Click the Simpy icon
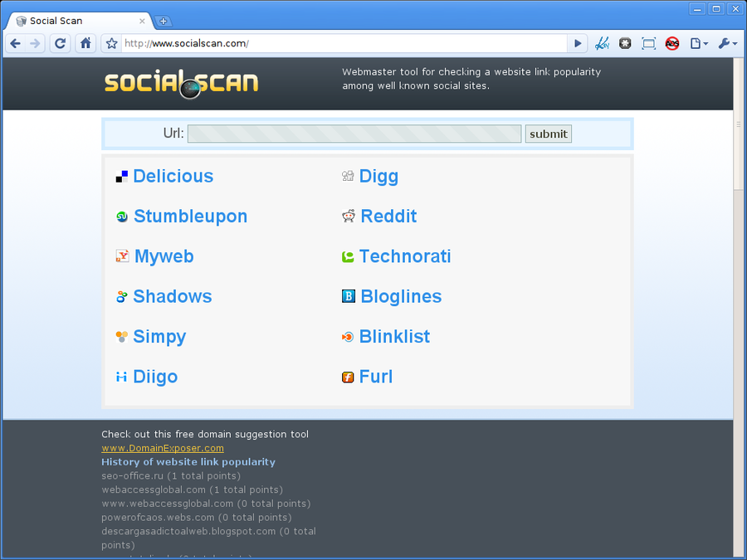Viewport: 747px width, 560px height. point(121,337)
